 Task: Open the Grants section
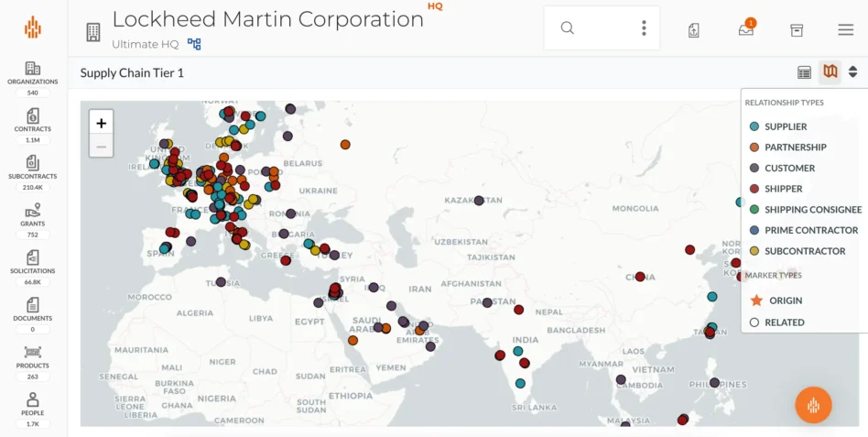coord(32,214)
